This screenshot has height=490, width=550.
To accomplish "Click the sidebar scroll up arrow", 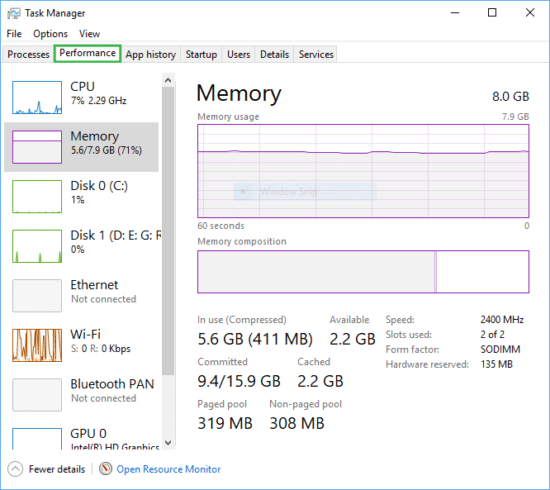I will [x=168, y=81].
